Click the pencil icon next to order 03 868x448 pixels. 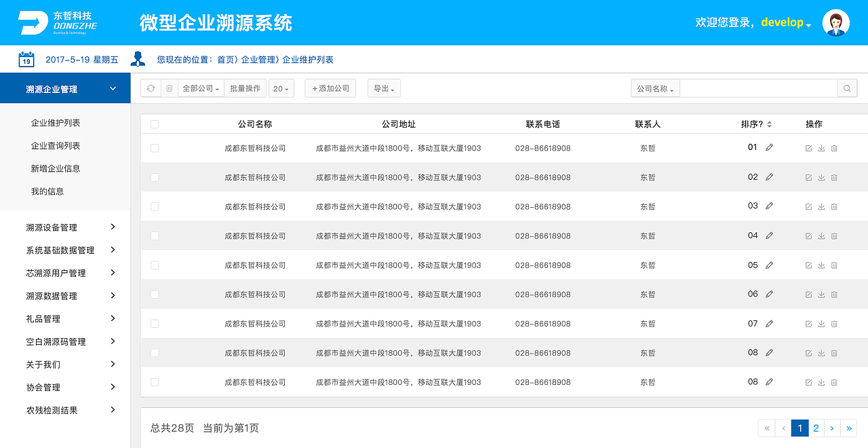tap(769, 206)
